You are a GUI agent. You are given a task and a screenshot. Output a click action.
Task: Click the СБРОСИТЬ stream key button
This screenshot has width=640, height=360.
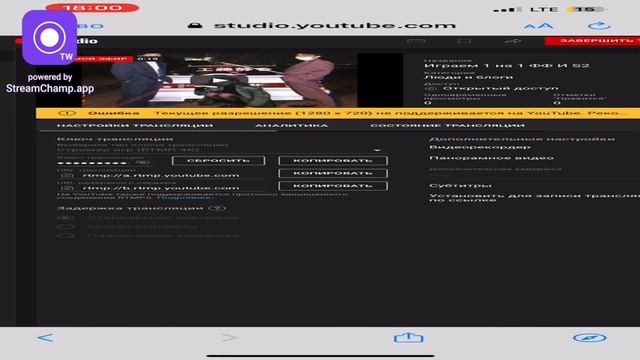218,160
